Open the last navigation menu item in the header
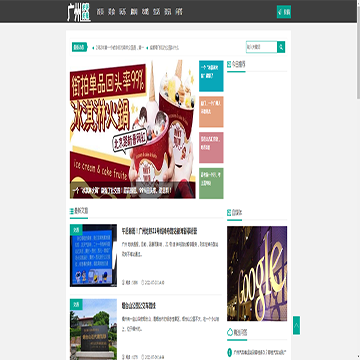Image resolution: width=360 pixels, height=360 pixels. [x=179, y=12]
